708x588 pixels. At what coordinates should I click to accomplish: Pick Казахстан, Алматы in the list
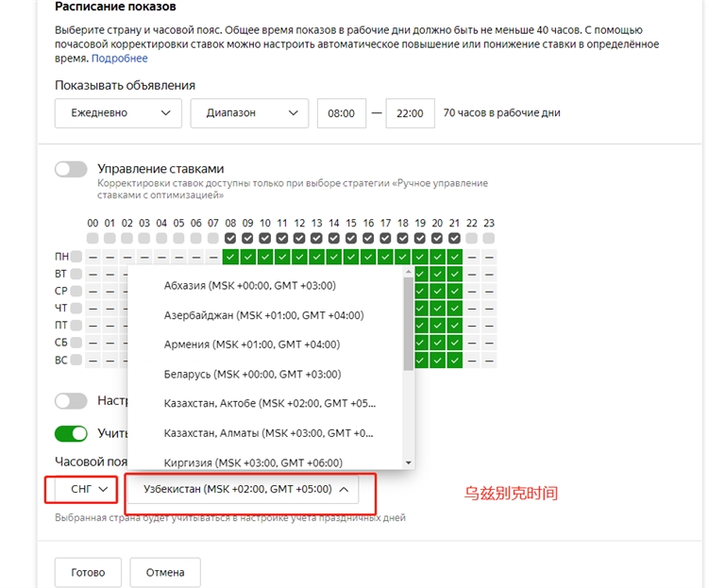(x=268, y=433)
